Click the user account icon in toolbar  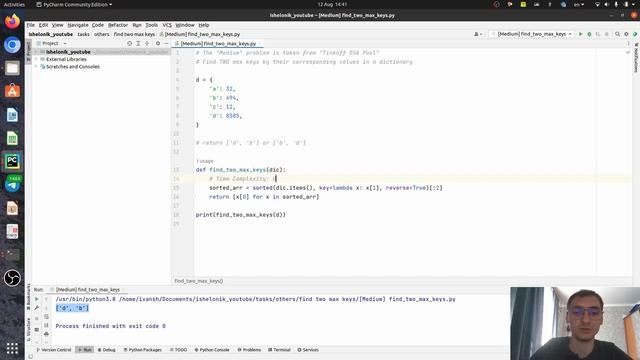tap(478, 34)
